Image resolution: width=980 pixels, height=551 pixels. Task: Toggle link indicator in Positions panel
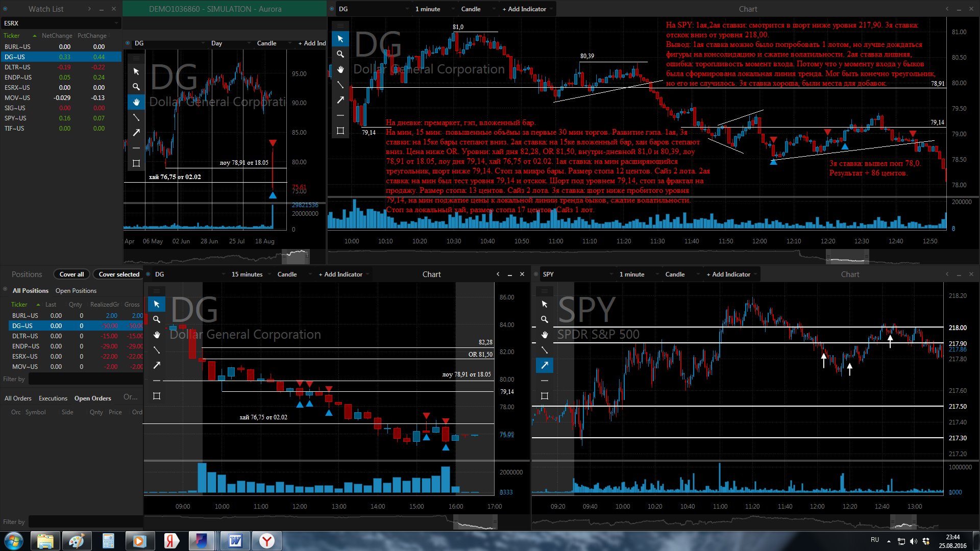click(x=5, y=290)
